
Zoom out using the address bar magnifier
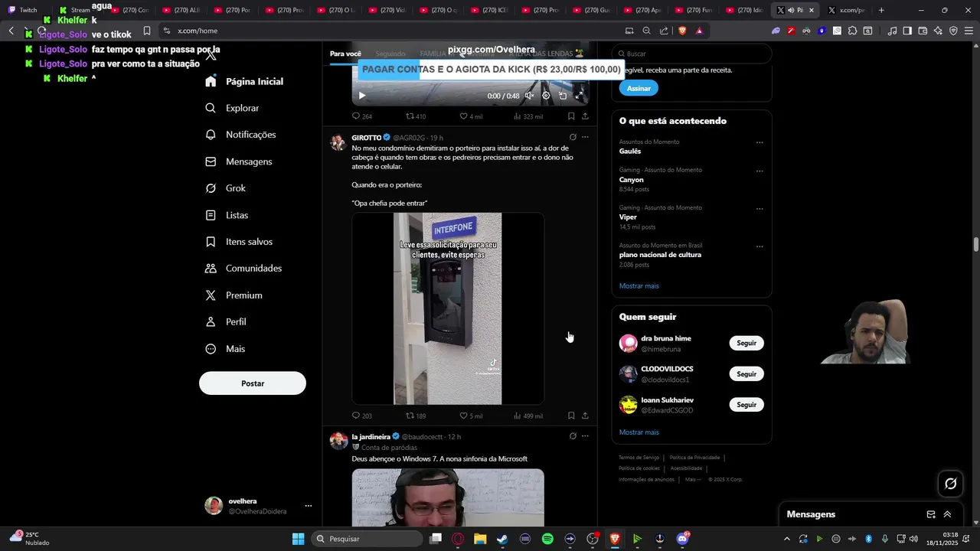[646, 31]
